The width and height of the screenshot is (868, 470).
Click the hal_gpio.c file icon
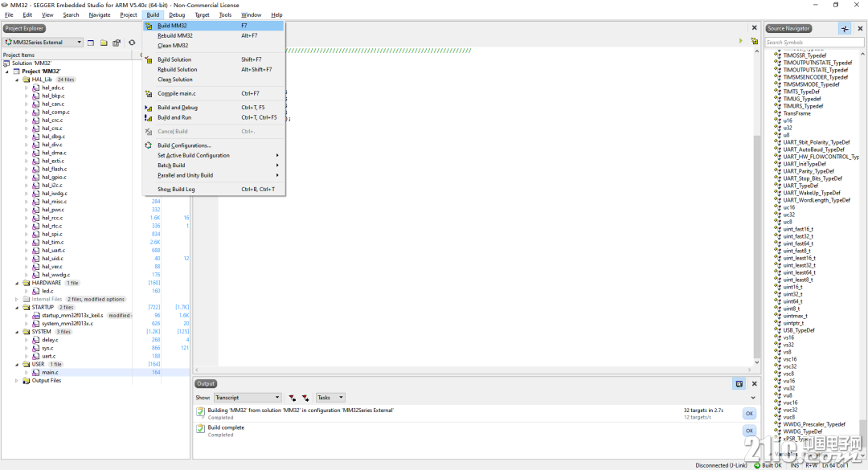pyautogui.click(x=36, y=177)
